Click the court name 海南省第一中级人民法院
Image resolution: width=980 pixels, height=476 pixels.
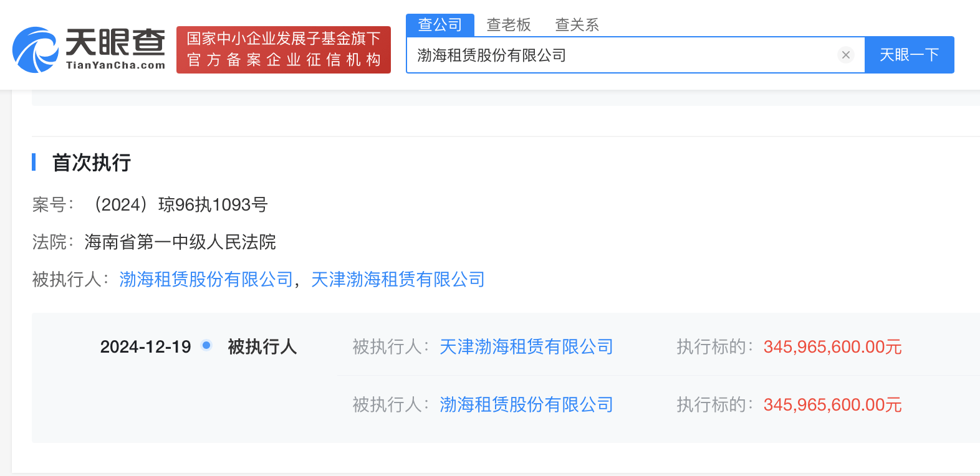pos(180,242)
